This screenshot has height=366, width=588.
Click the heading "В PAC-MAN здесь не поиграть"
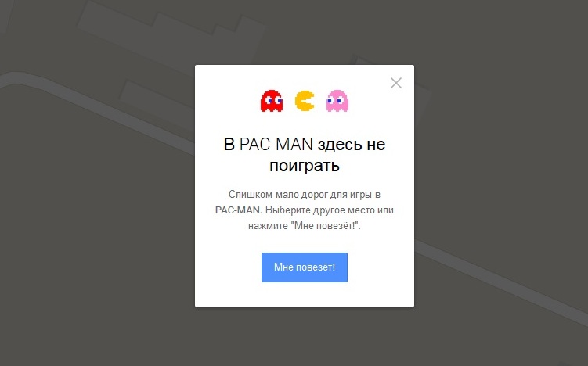tap(304, 155)
